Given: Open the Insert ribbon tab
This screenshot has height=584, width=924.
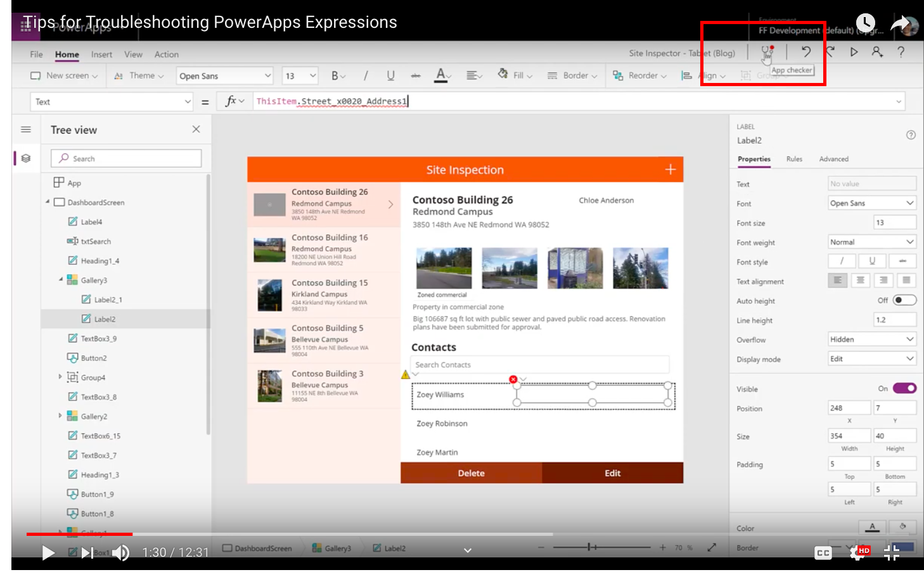Looking at the screenshot, I should 101,54.
